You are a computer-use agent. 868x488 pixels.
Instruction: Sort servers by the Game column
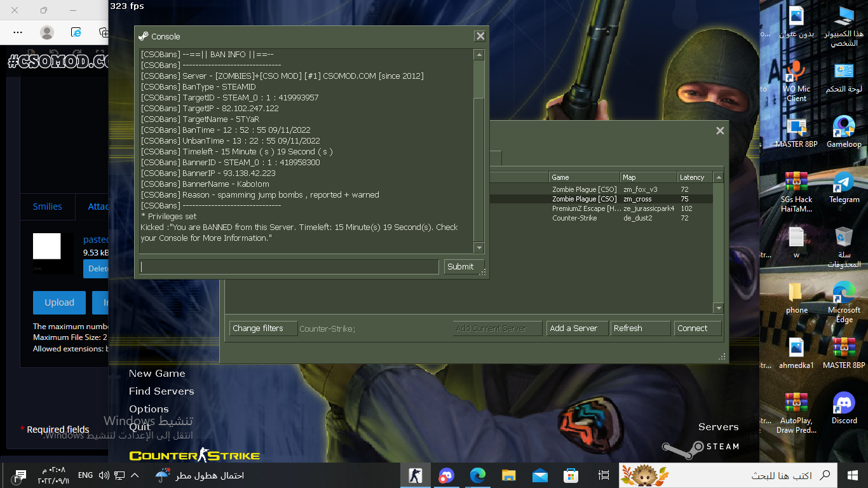pos(585,177)
